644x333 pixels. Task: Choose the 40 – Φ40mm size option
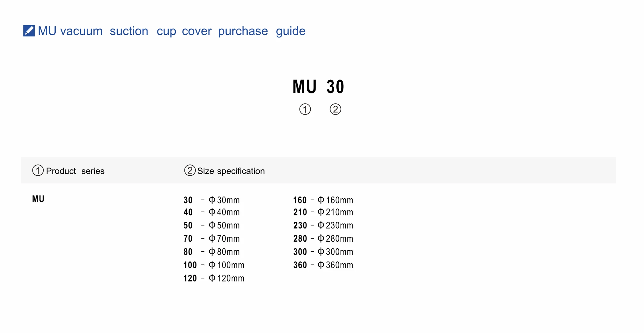211,212
